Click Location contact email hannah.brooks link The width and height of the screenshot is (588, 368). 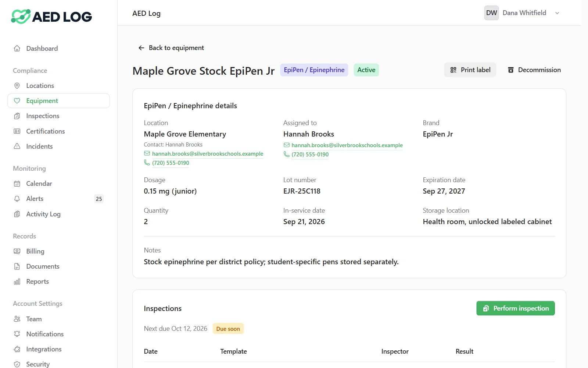tap(208, 154)
